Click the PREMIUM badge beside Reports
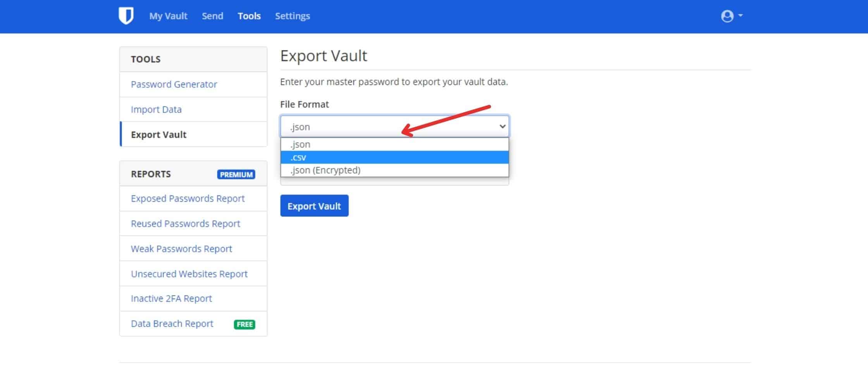 236,175
